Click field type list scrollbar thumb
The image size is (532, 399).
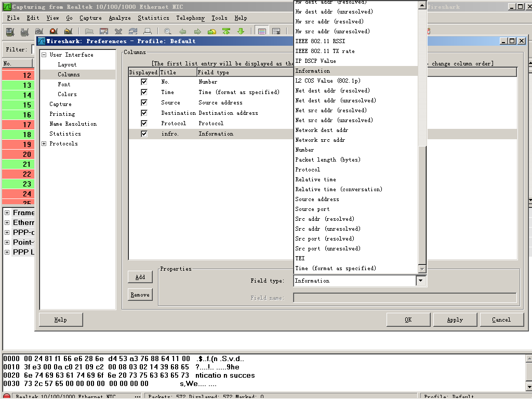point(422,205)
